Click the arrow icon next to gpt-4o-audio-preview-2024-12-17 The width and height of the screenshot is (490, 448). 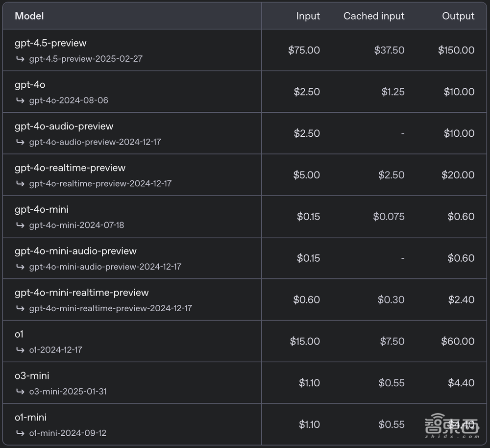(x=20, y=142)
